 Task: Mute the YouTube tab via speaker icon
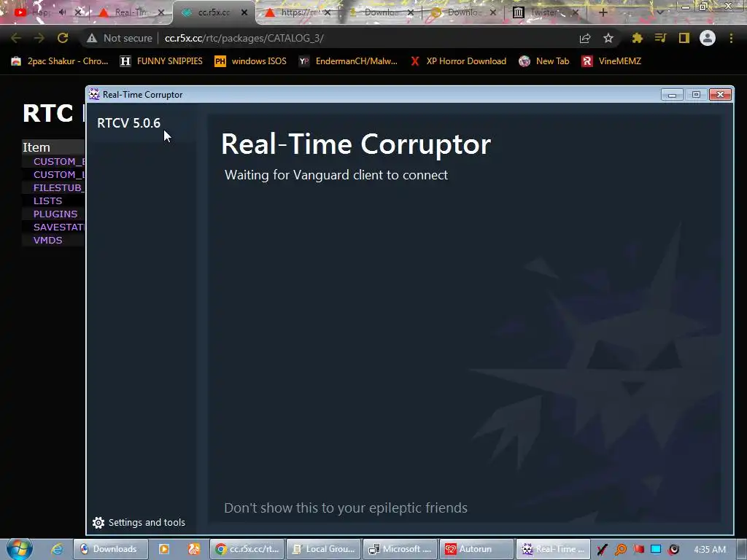coord(63,12)
